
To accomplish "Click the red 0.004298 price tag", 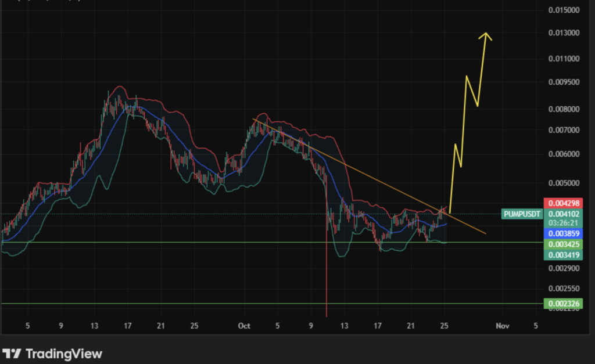I will (x=562, y=203).
